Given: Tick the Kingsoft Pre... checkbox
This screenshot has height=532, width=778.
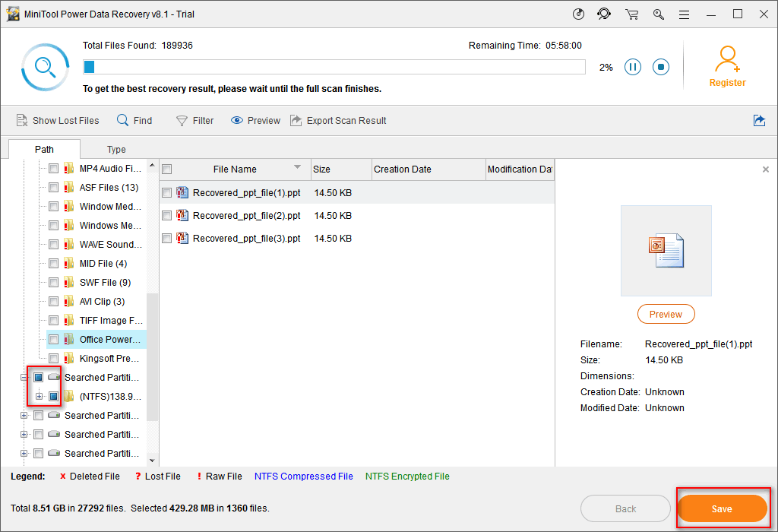Looking at the screenshot, I should 54,358.
